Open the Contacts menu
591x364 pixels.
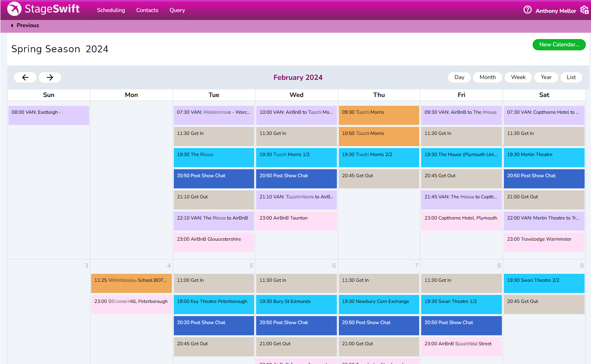click(147, 10)
